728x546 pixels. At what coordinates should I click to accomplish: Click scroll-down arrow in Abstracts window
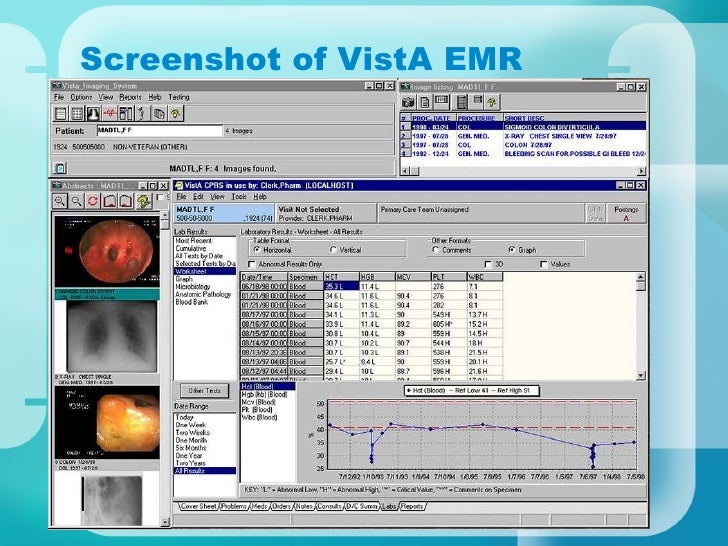[165, 522]
